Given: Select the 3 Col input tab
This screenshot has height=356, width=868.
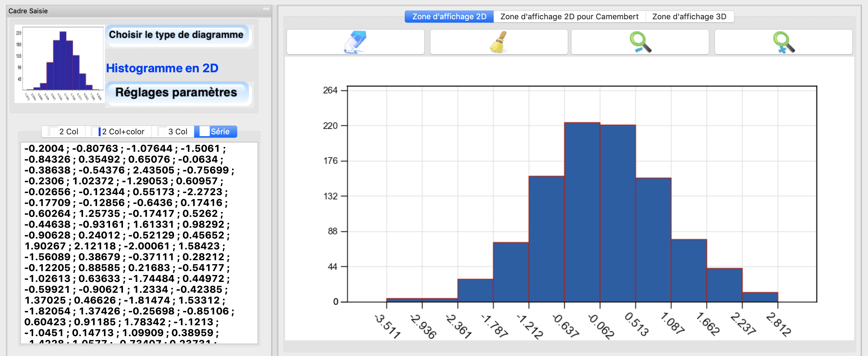Looking at the screenshot, I should 173,132.
